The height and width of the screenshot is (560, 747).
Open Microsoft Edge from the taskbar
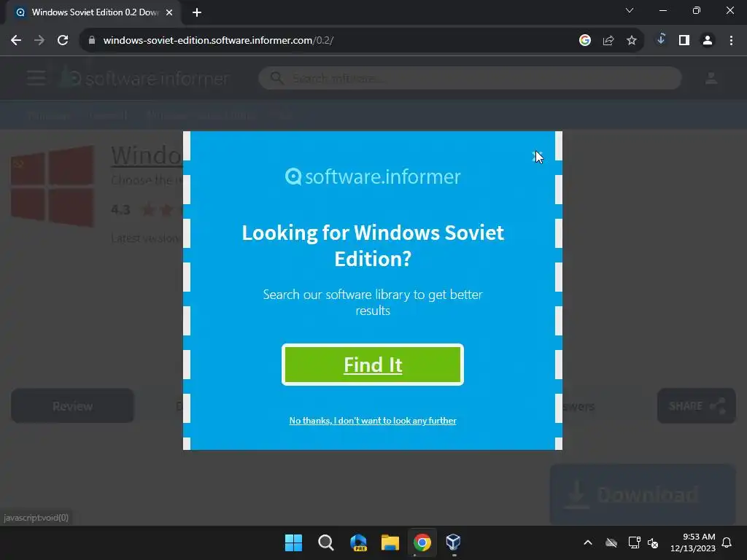point(358,542)
